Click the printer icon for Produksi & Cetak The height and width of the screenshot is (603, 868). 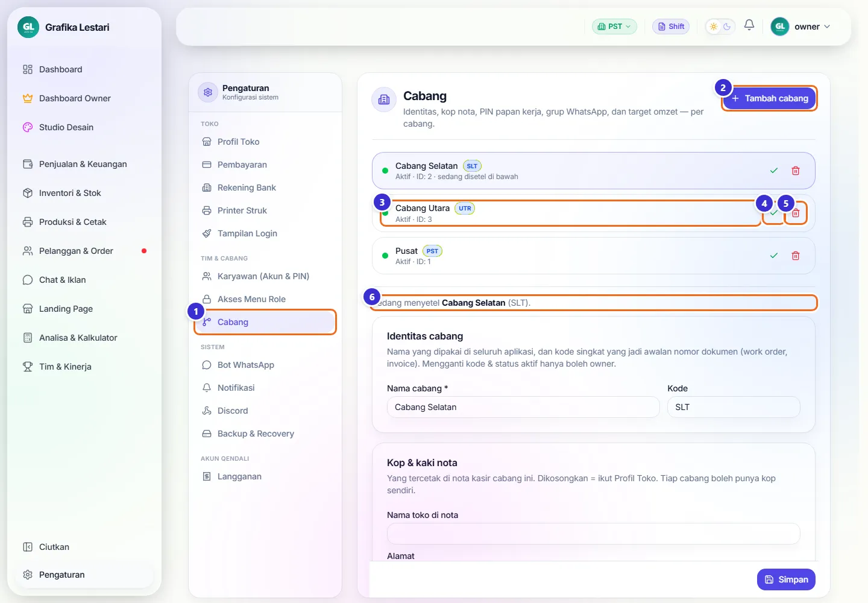[x=28, y=222]
